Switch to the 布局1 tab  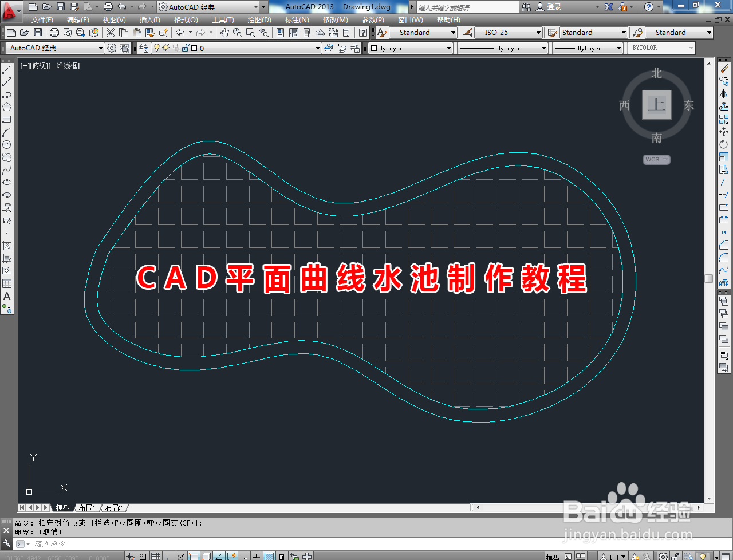[x=86, y=507]
